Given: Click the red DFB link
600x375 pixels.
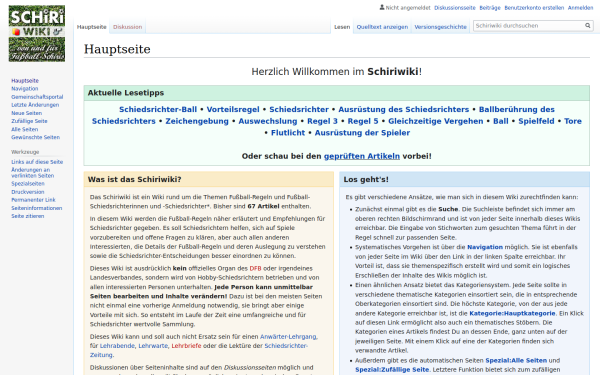Looking at the screenshot, I should (255, 268).
